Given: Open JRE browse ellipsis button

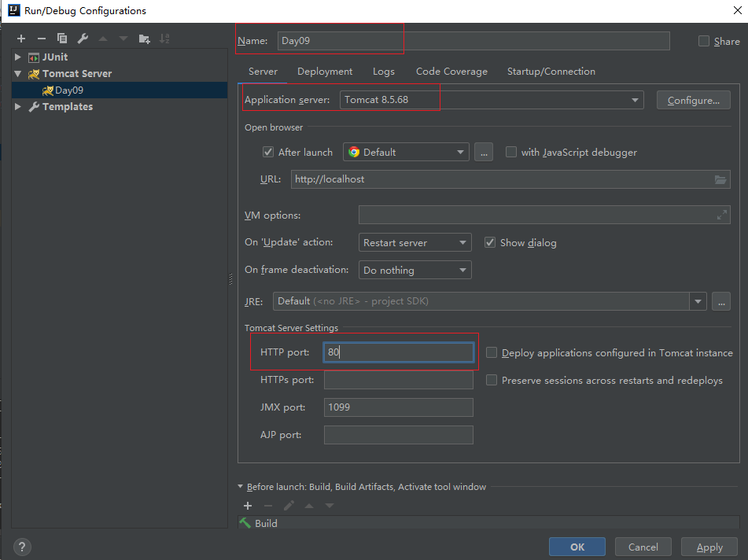Looking at the screenshot, I should pyautogui.click(x=721, y=301).
